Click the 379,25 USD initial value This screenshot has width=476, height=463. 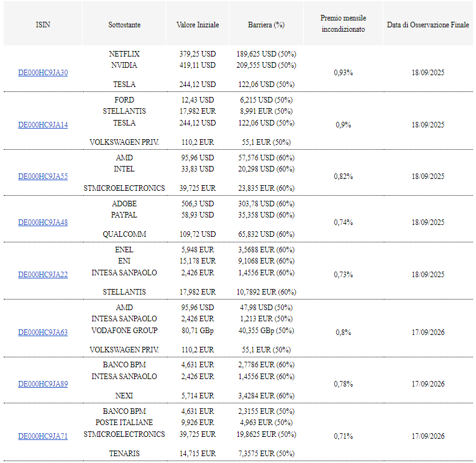pos(198,53)
